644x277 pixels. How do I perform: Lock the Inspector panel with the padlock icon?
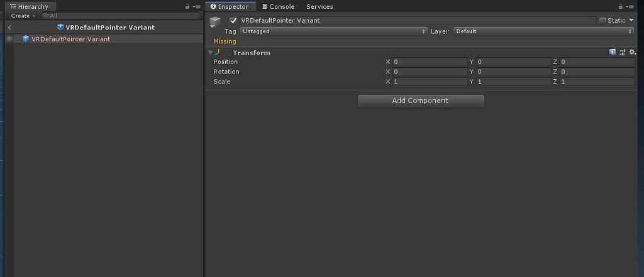tap(620, 6)
